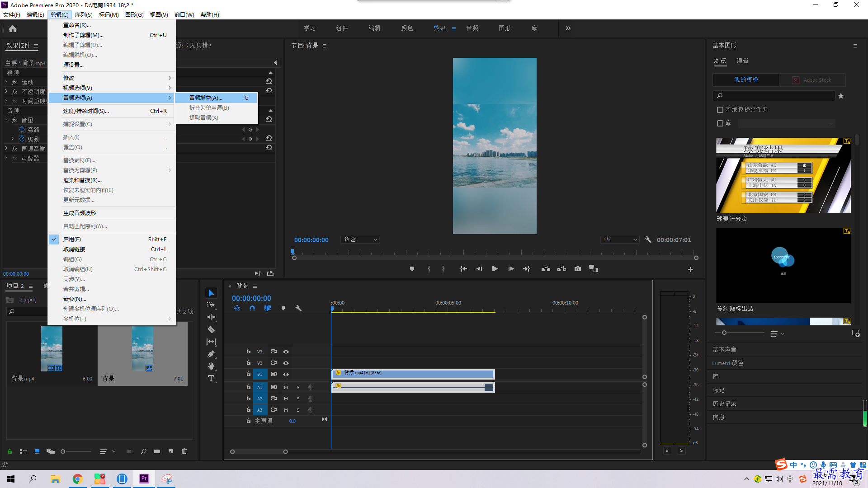Go to Out point
The image size is (868, 488).
[527, 269]
